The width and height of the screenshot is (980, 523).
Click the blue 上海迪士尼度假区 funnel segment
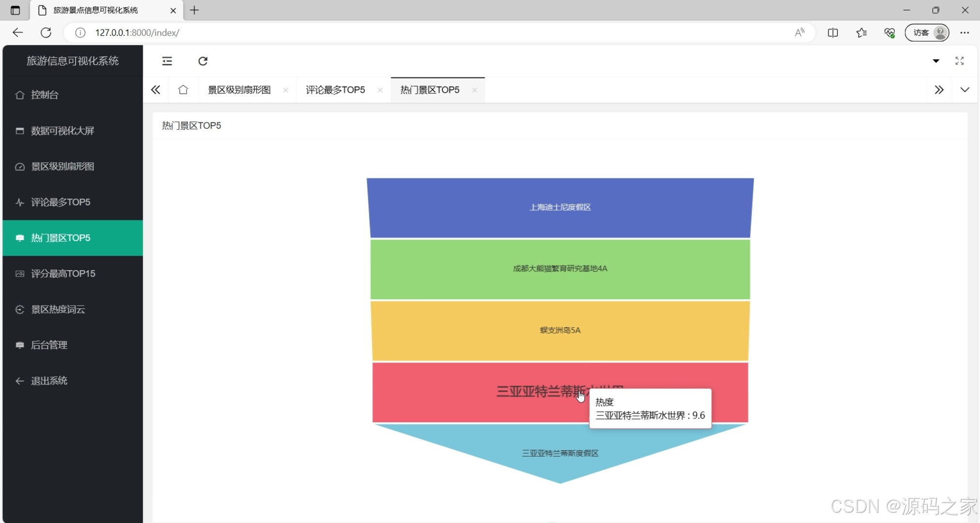[x=560, y=207]
